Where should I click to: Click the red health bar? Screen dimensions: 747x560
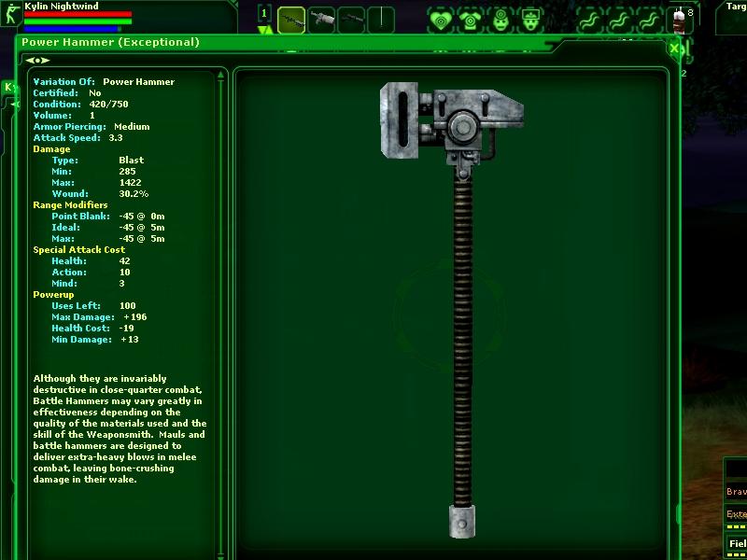[78, 14]
